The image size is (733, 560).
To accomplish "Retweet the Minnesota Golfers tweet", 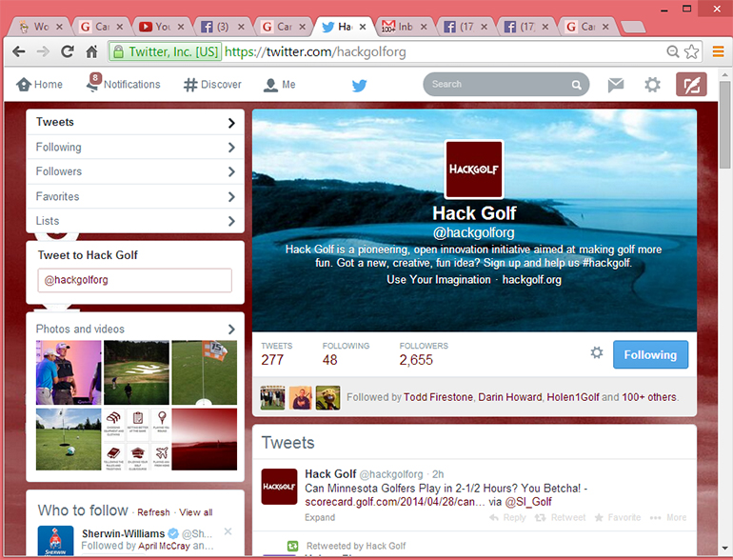I will click(560, 517).
